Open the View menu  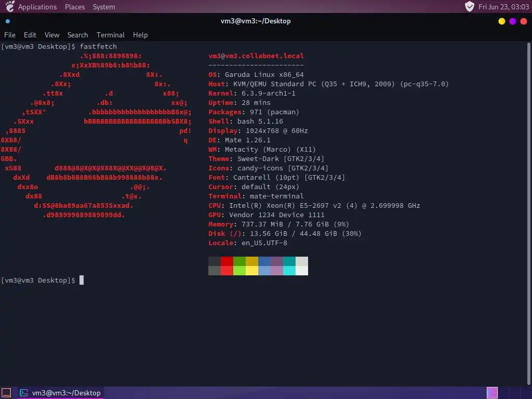point(52,35)
